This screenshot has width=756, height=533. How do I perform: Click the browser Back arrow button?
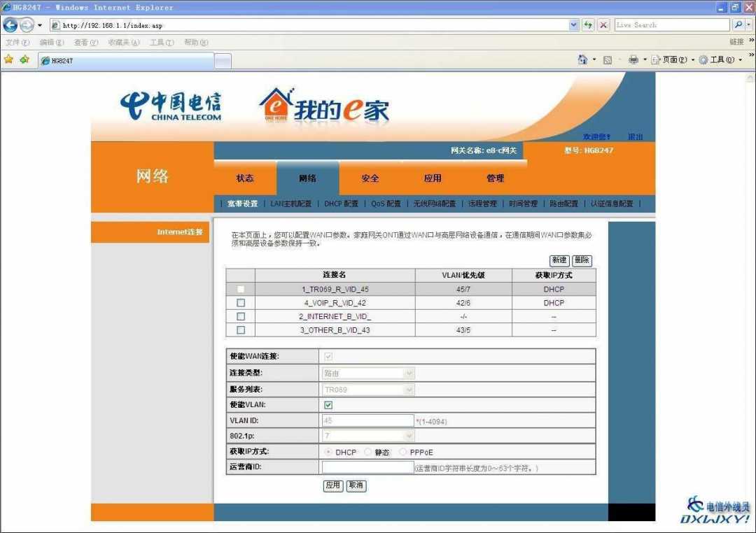pyautogui.click(x=10, y=24)
